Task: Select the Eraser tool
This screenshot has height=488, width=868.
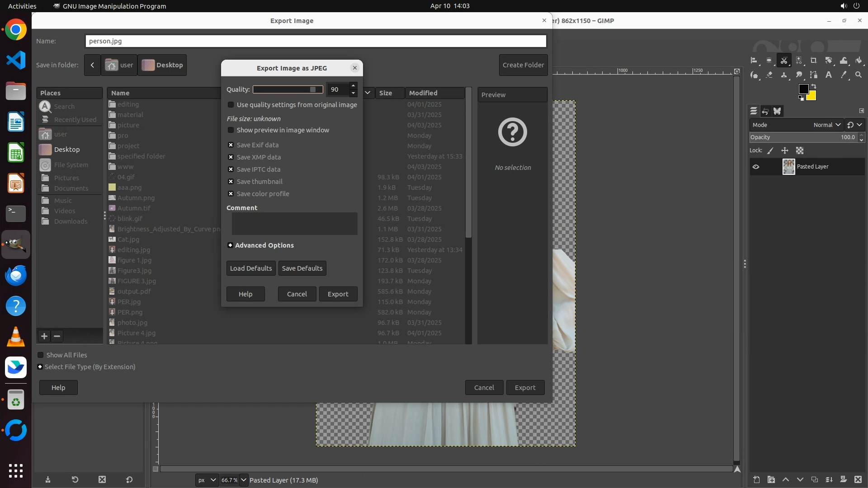Action: (769, 75)
